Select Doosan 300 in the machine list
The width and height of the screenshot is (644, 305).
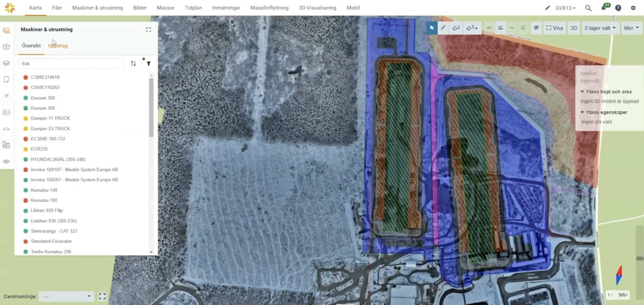tap(43, 98)
